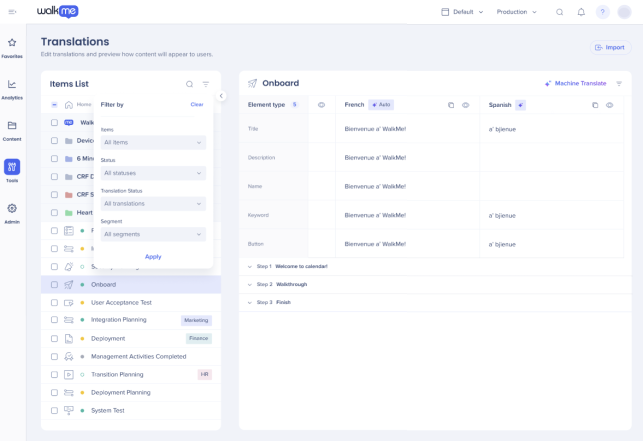Viewport: 643px width, 441px height.
Task: Open the Production environment menu
Action: coord(516,12)
